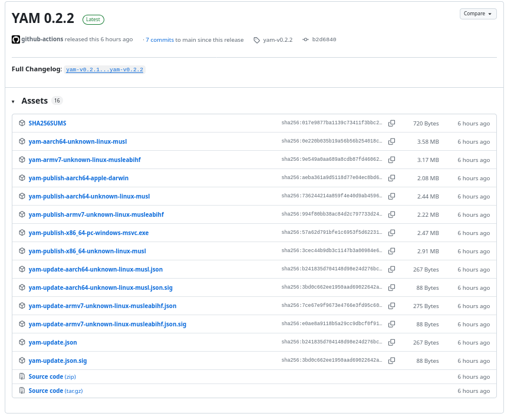Click package icon next to yam-update.json

point(22,342)
